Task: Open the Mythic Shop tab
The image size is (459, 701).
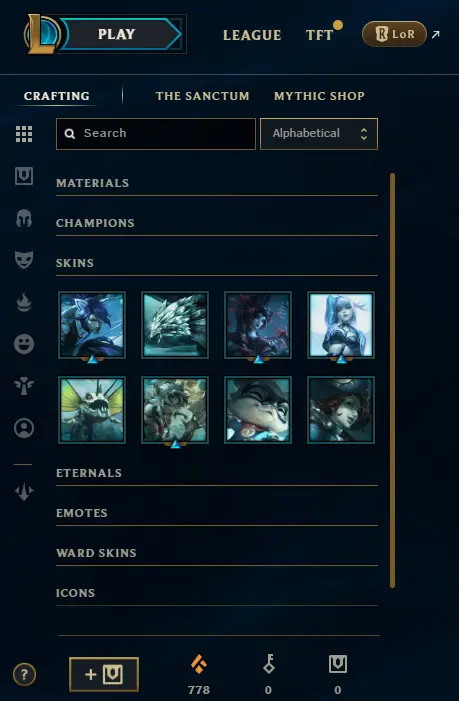Action: (x=319, y=96)
